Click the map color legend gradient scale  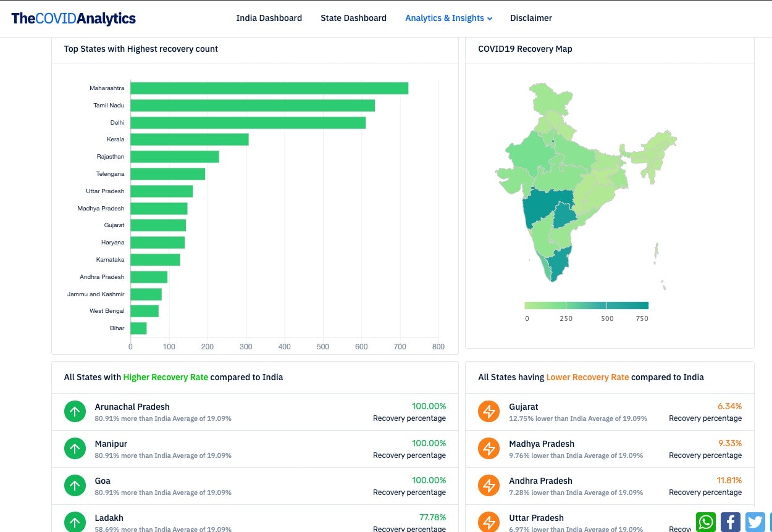(x=585, y=305)
